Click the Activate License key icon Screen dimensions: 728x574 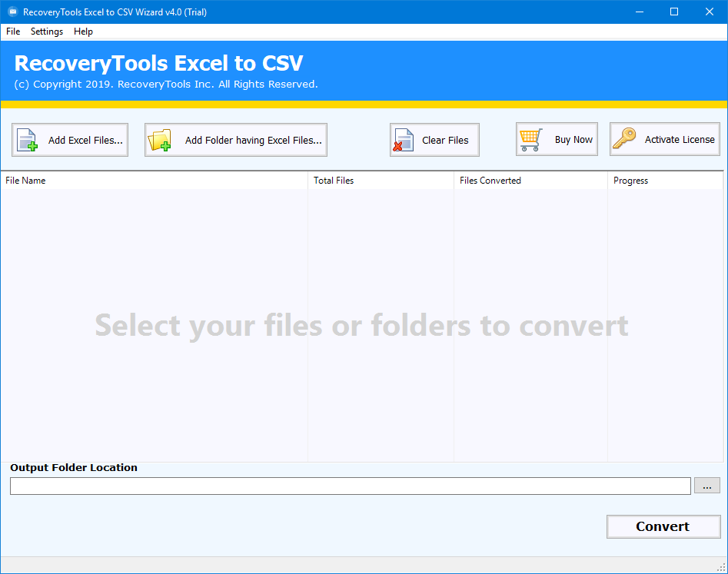pyautogui.click(x=624, y=139)
